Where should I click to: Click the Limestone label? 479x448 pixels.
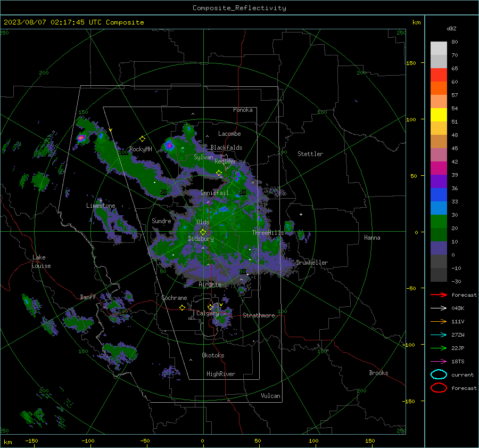101,206
